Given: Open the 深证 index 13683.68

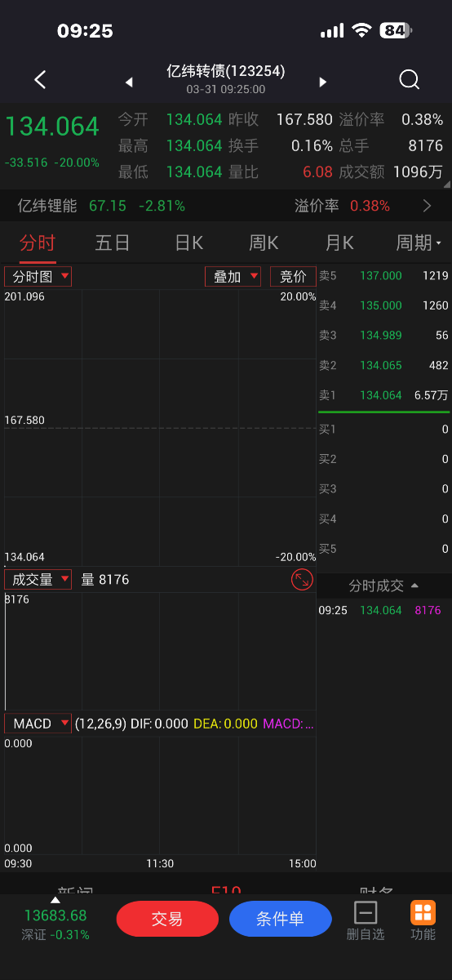Looking at the screenshot, I should [55, 924].
